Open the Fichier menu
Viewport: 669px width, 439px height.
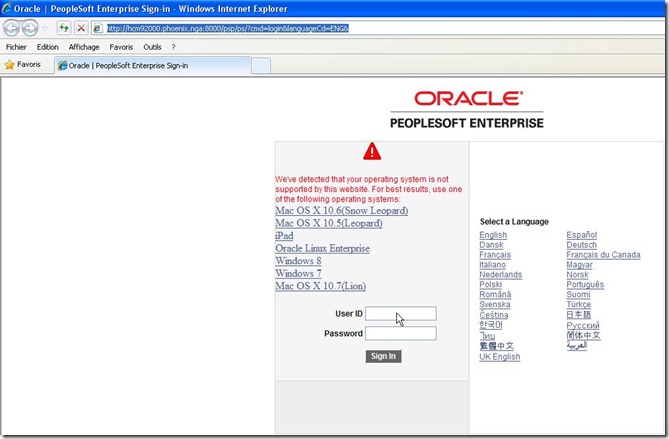pos(16,47)
